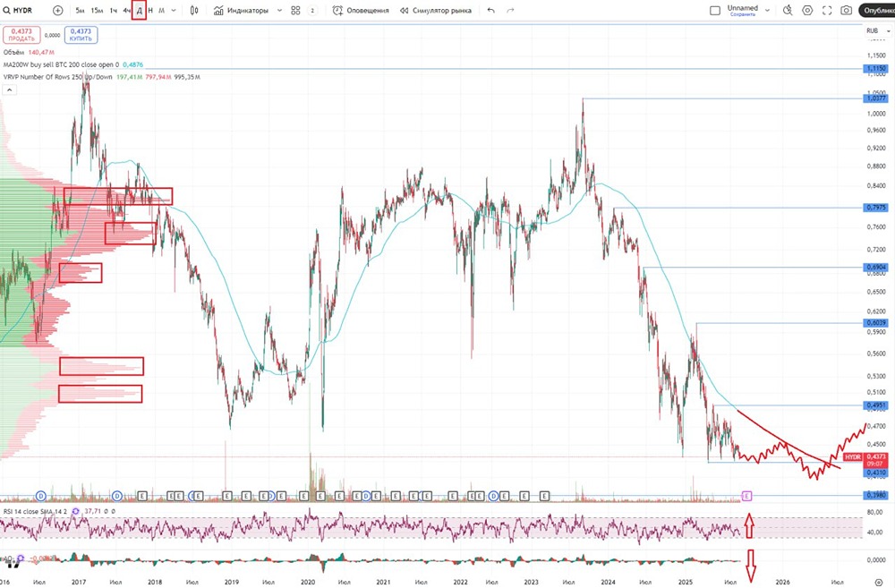895x588 pixels.
Task: Undo the last chart action
Action: 490,10
